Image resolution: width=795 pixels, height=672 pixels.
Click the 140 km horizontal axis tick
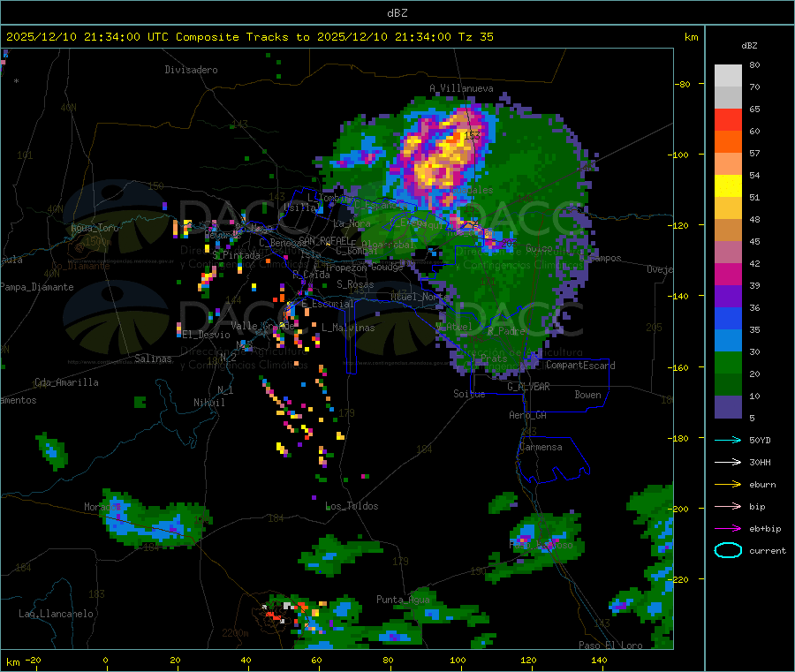[599, 660]
